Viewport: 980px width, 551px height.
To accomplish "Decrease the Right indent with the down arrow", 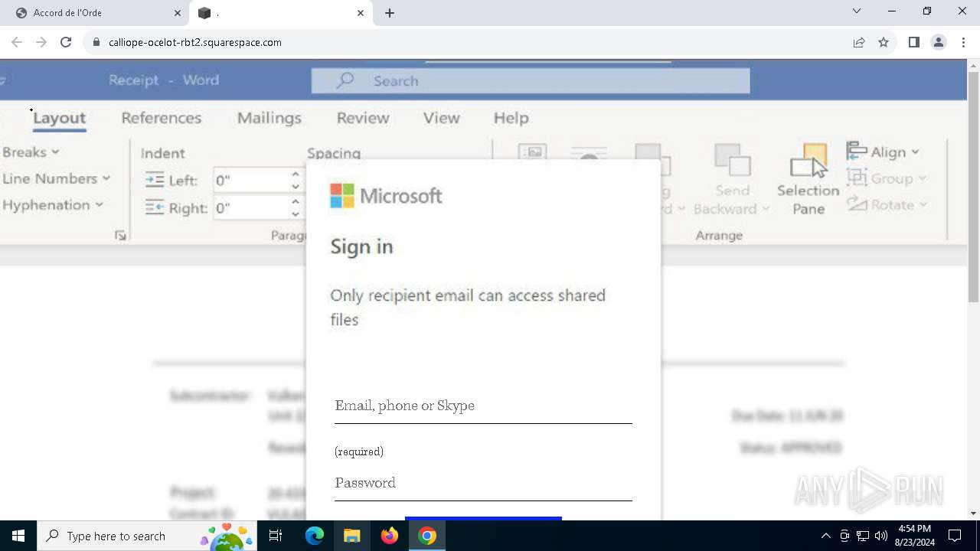I will [x=296, y=214].
